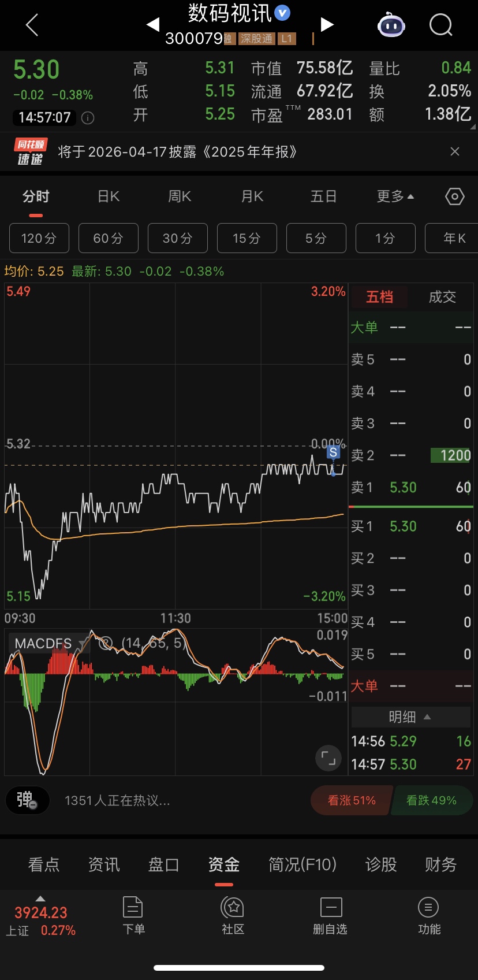The image size is (478, 980).
Task: Tap the S sell marker on chart
Action: pos(333,452)
